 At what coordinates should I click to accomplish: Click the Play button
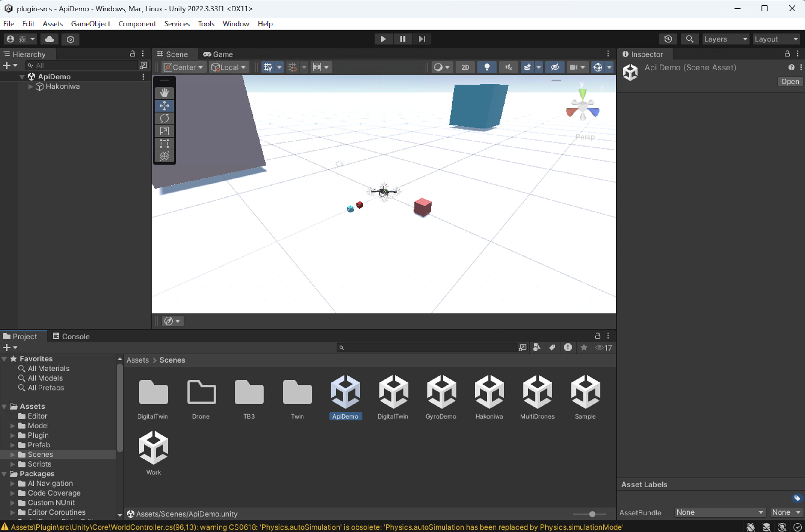[383, 39]
